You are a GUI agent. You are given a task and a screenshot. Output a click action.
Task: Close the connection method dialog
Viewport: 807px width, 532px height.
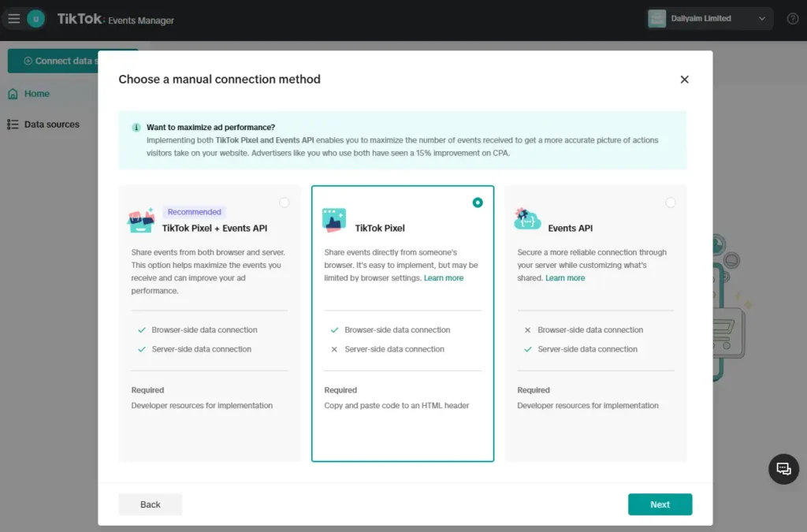point(684,80)
